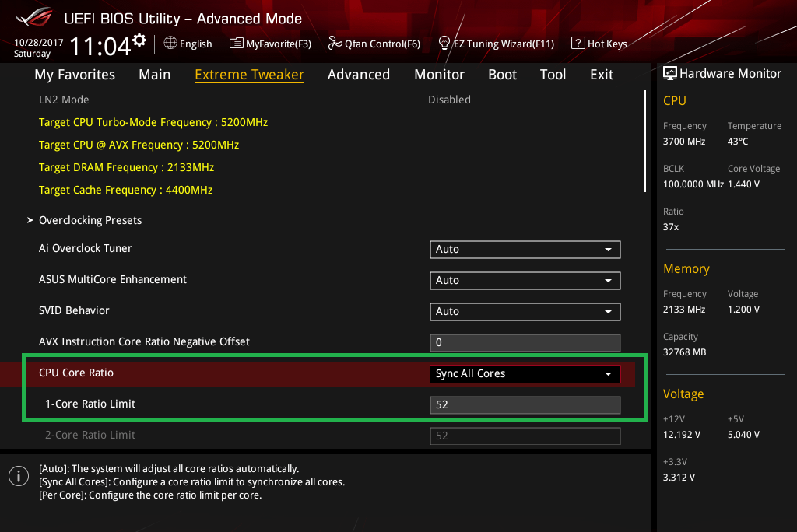The image size is (797, 532).
Task: Click the +12V reading 12.192 V
Action: [x=682, y=435]
